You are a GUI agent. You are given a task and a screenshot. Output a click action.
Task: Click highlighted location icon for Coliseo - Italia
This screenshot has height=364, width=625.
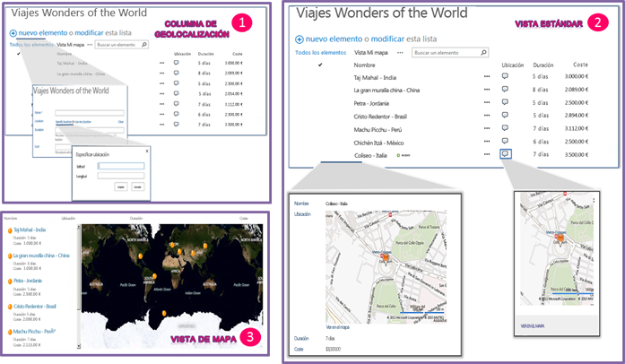(506, 154)
